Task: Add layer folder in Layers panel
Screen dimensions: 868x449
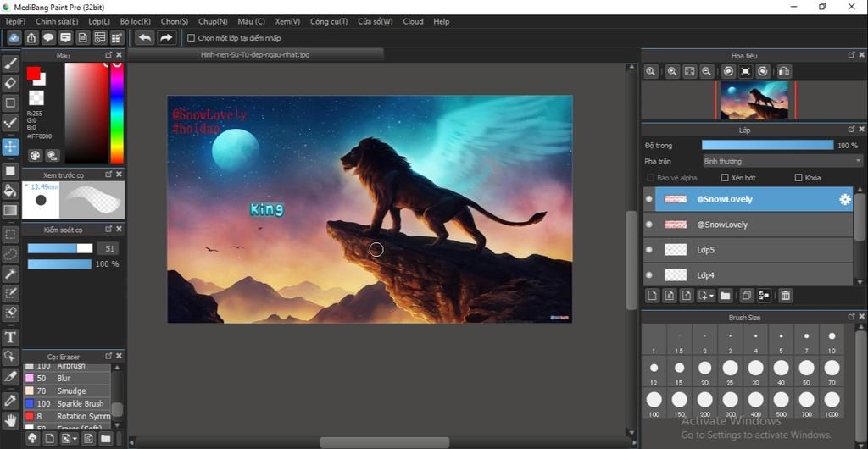Action: pyautogui.click(x=726, y=296)
